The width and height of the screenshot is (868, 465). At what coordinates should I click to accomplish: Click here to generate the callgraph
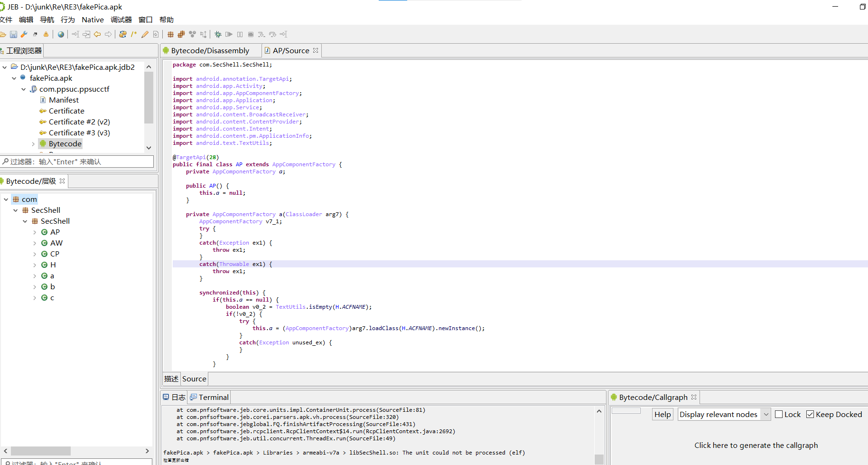[756, 445]
